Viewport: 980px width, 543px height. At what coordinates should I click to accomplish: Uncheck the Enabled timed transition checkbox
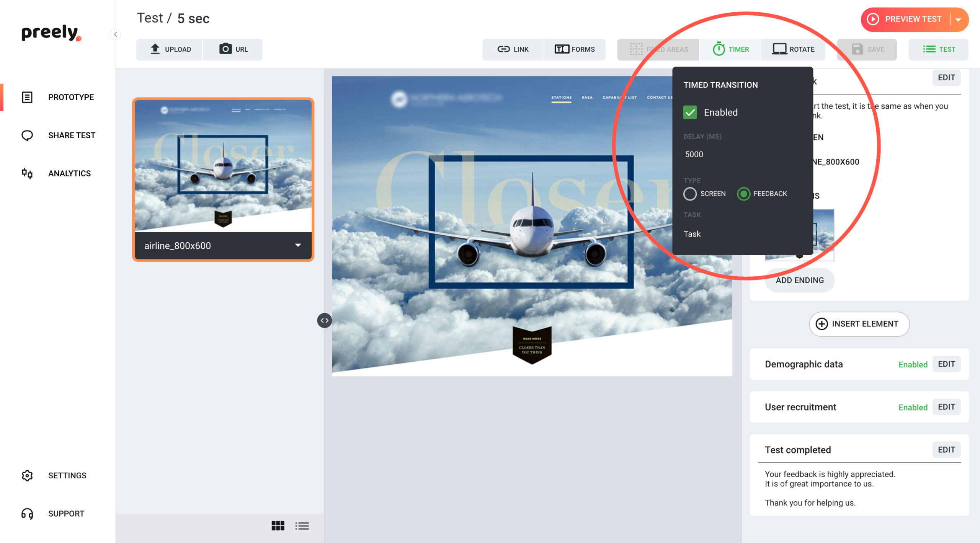click(690, 112)
